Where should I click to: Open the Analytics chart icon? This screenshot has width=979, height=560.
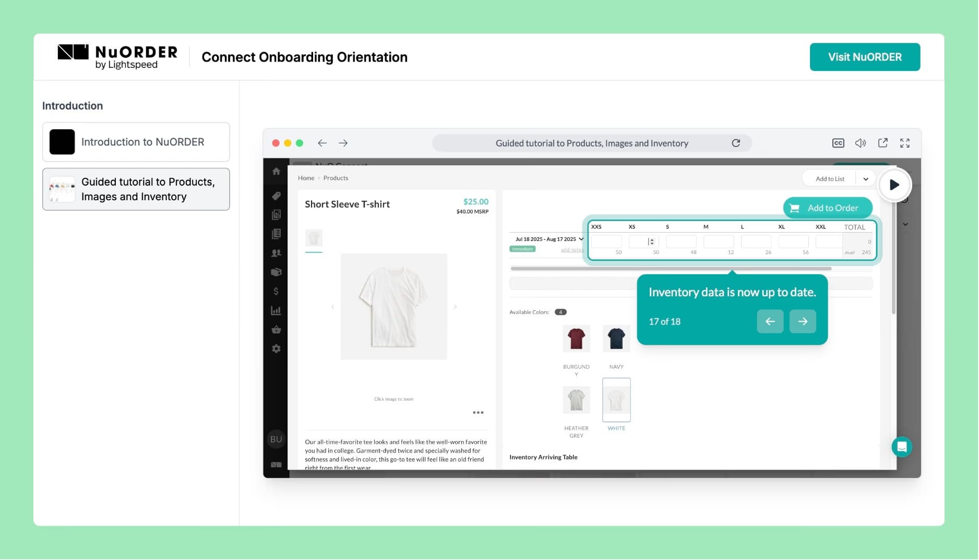[277, 310]
